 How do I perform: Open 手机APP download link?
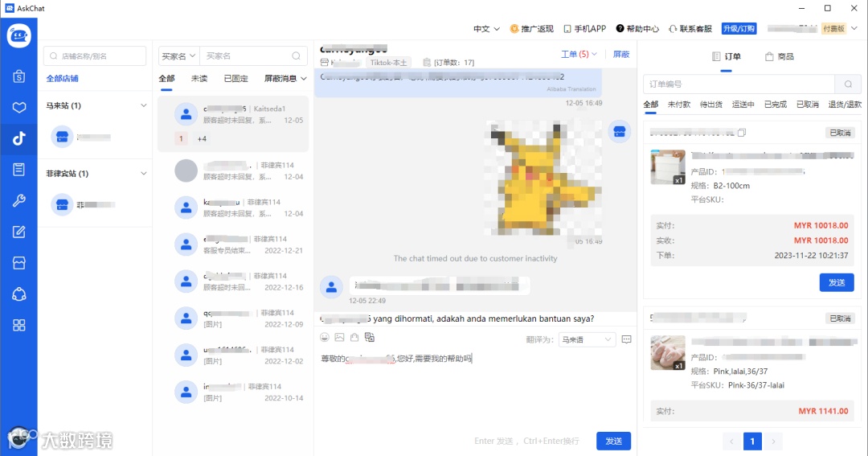[x=584, y=29]
